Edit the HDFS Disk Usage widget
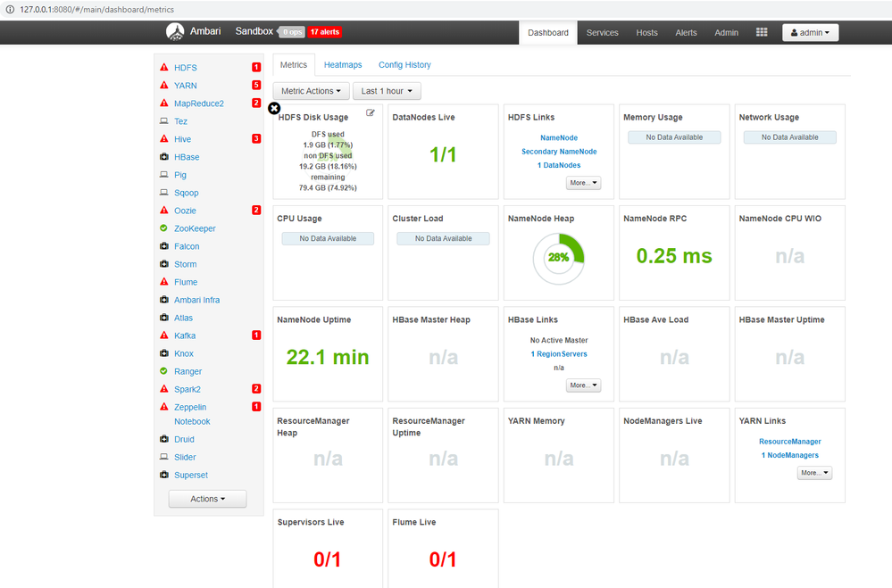 371,112
